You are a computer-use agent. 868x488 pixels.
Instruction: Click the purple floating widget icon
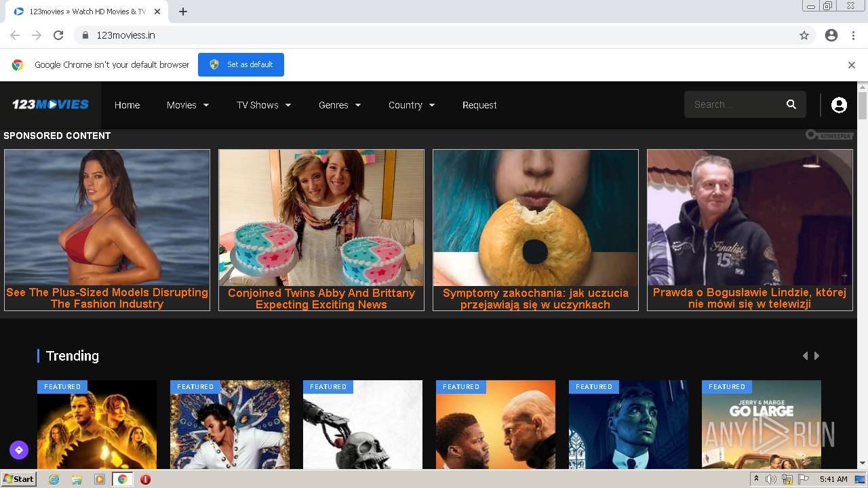[18, 449]
